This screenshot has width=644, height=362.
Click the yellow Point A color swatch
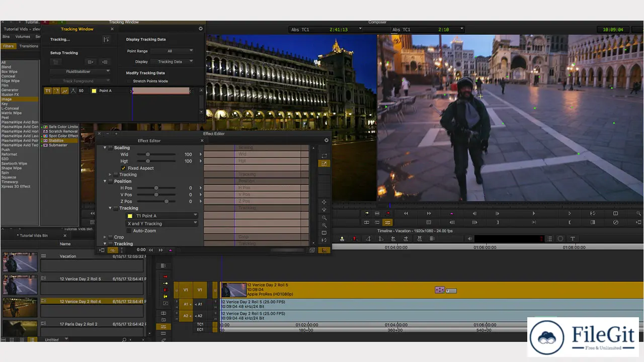(x=94, y=90)
